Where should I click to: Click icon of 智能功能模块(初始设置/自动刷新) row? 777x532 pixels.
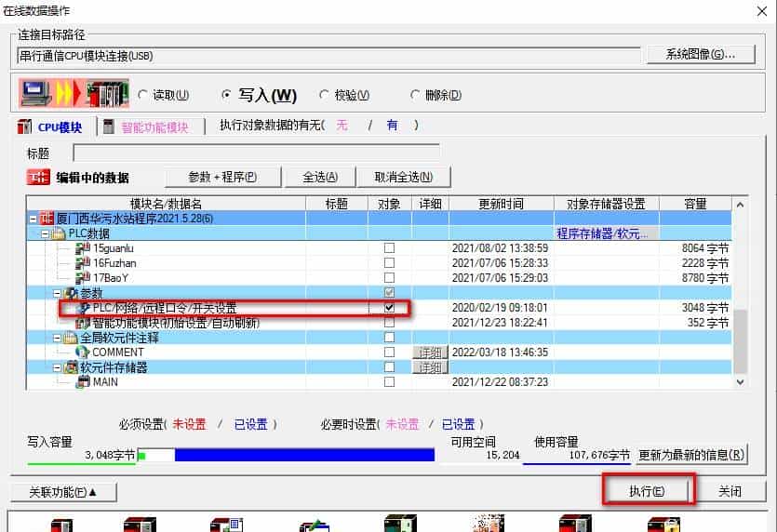[82, 323]
